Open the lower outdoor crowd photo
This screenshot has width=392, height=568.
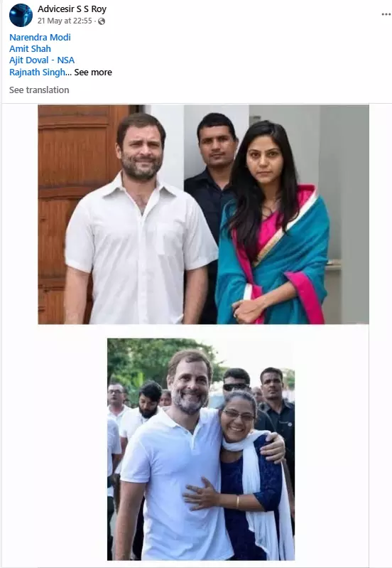(201, 449)
